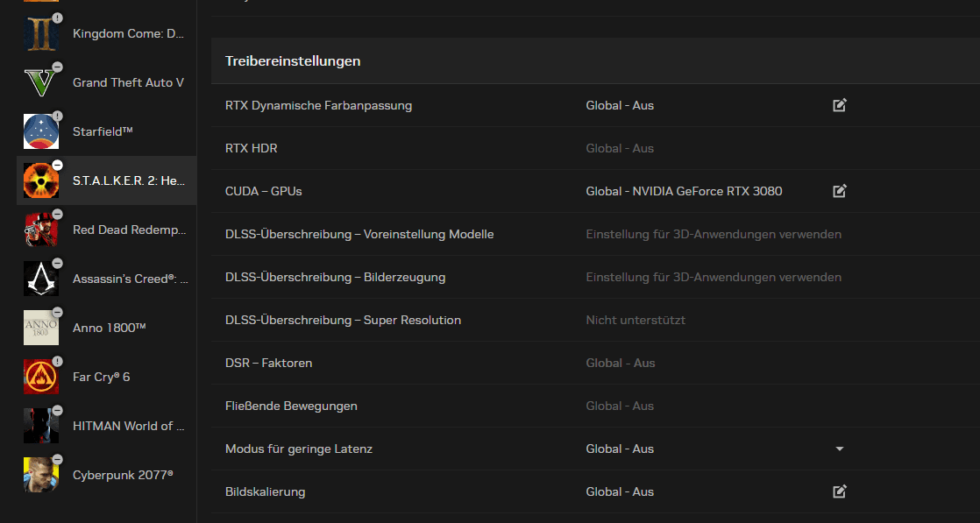Select the Red Dead Redemption icon
Viewport: 980px width, 523px height.
click(x=41, y=230)
